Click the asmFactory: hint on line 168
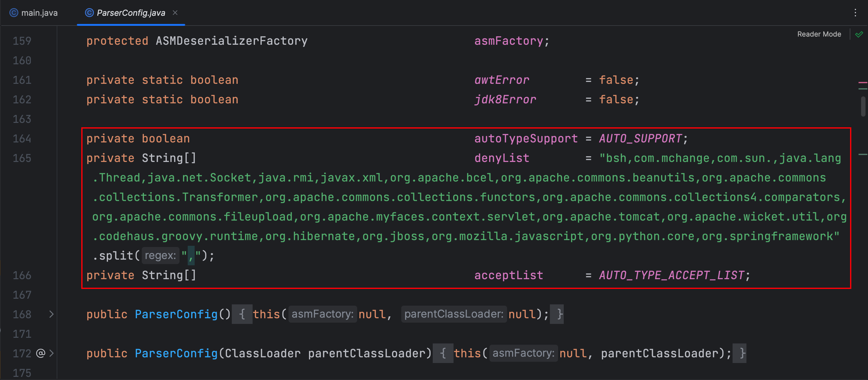Image resolution: width=868 pixels, height=380 pixels. [323, 314]
